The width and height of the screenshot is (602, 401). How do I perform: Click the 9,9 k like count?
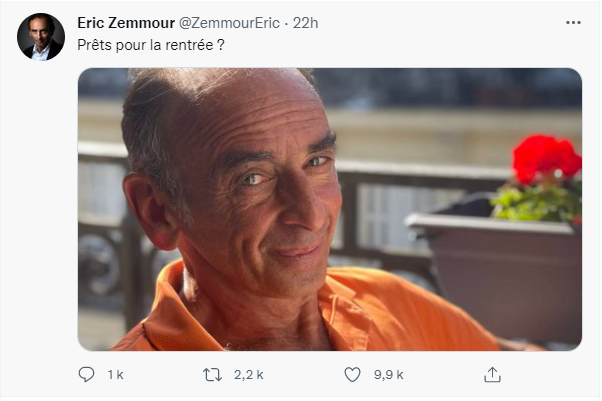[x=386, y=375]
